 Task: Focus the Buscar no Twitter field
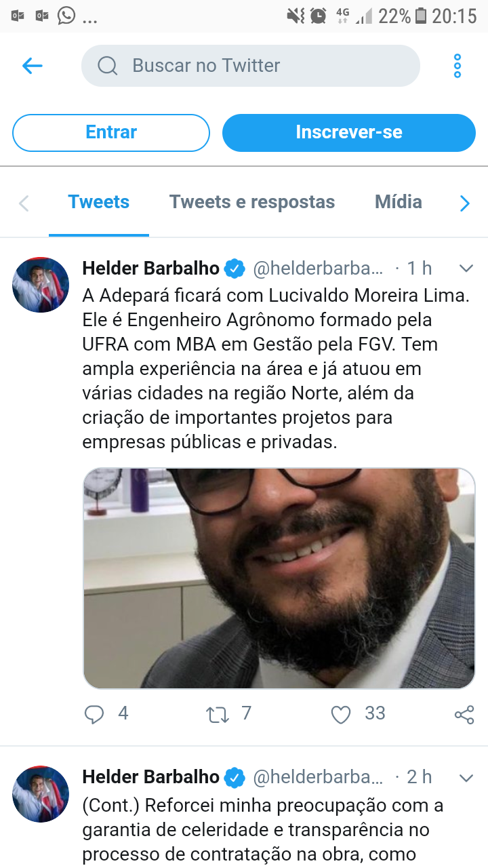click(x=251, y=66)
